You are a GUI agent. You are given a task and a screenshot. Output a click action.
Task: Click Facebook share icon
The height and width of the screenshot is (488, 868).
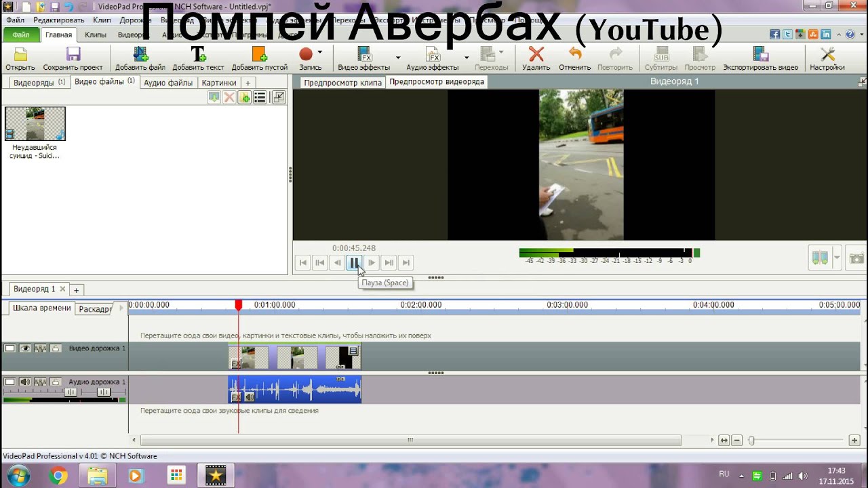click(x=774, y=35)
